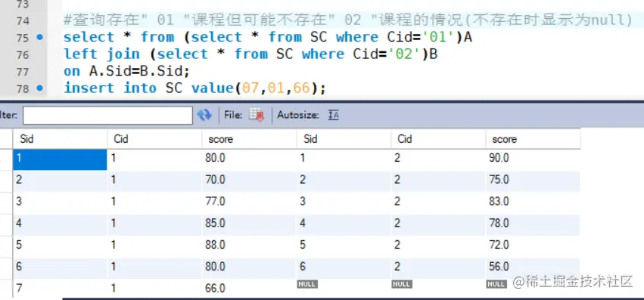The width and height of the screenshot is (644, 300).
Task: Click line number 76 in the gutter
Action: pos(22,54)
